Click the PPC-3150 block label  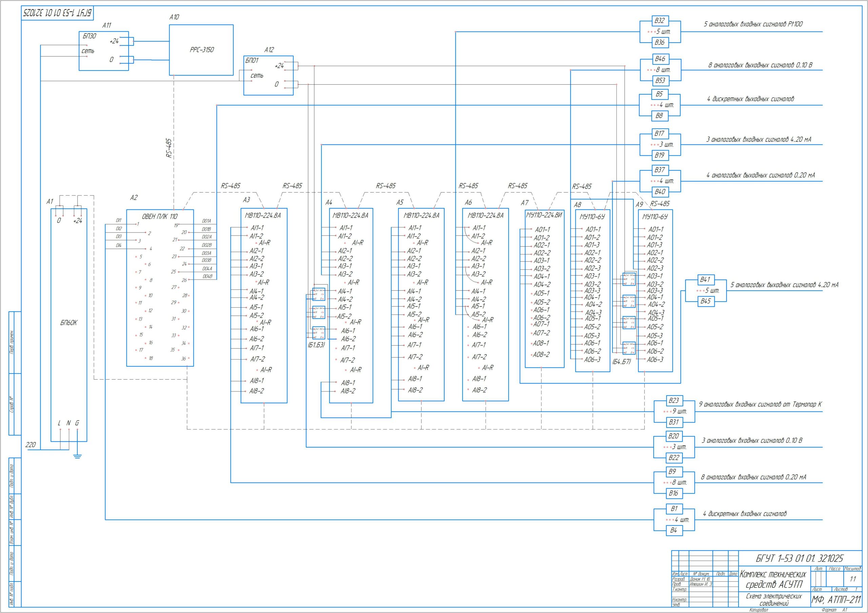point(201,50)
